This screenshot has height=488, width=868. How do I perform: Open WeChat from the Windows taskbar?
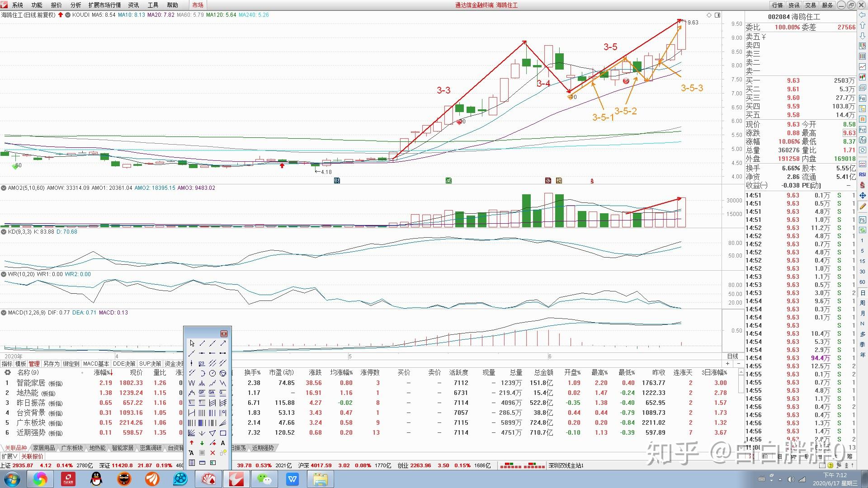[x=264, y=479]
